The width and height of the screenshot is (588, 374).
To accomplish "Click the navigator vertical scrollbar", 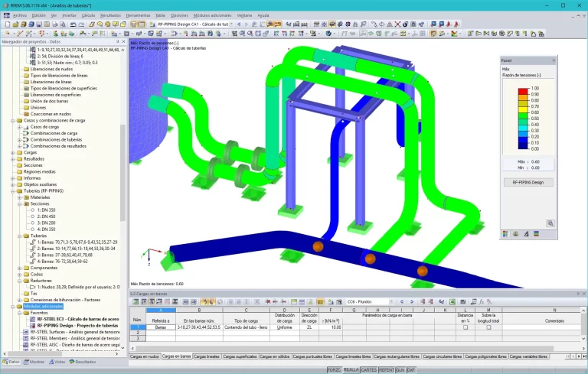I will [122, 172].
